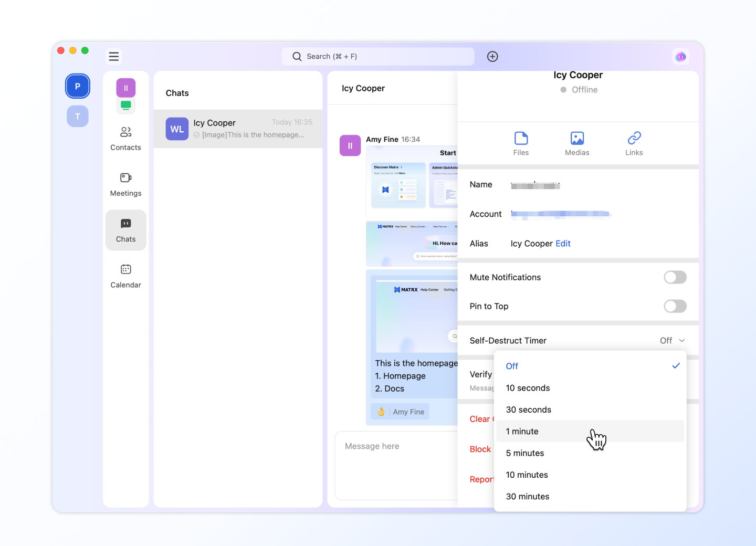756x546 pixels.
Task: Open Contacts in the sidebar
Action: [125, 138]
